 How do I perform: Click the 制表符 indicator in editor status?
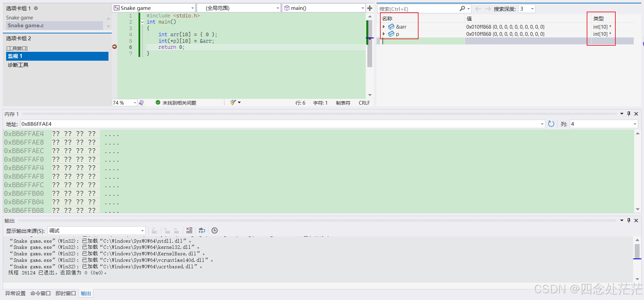point(343,103)
